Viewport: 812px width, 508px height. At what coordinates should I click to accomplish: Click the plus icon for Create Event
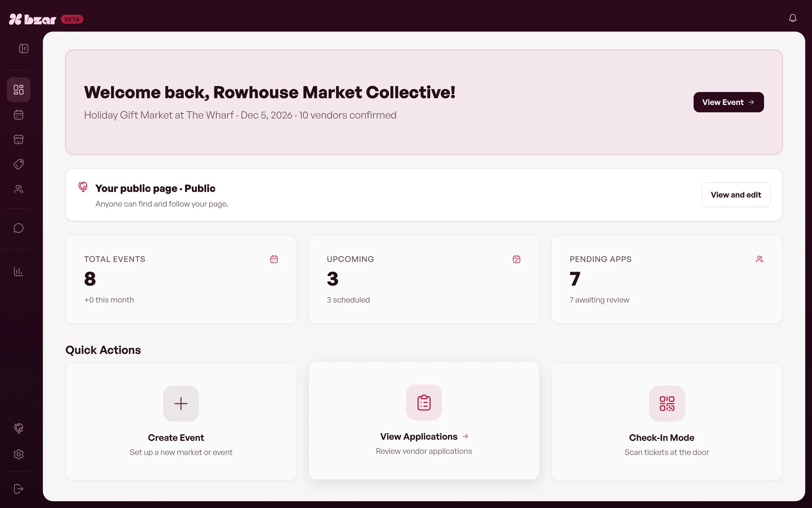click(181, 403)
